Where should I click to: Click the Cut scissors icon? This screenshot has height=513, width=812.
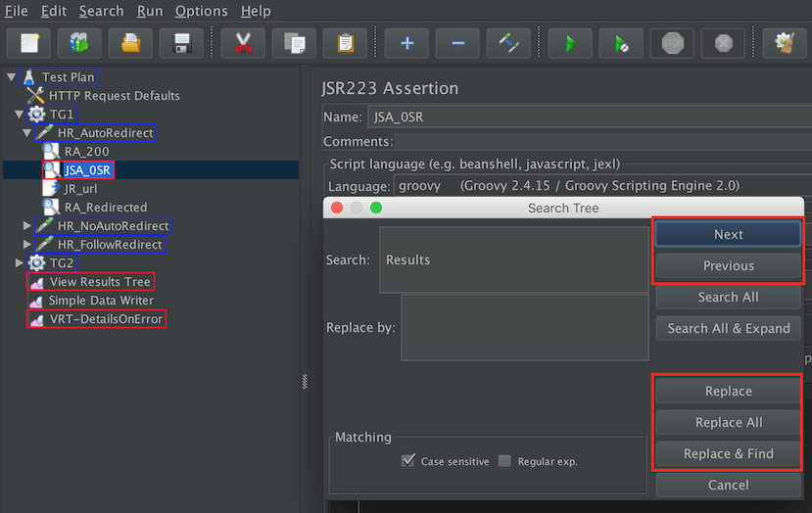pos(243,43)
